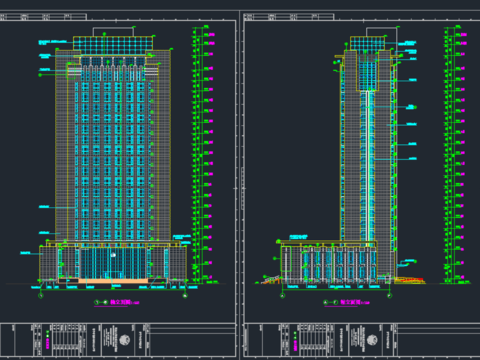Select the circular seal in left title block
The image size is (480, 360).
[x=125, y=340]
